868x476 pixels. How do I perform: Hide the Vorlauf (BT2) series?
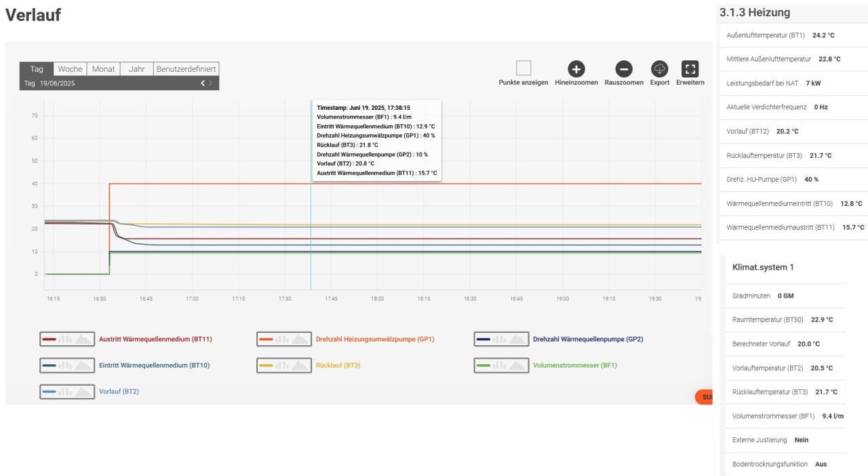pos(119,391)
